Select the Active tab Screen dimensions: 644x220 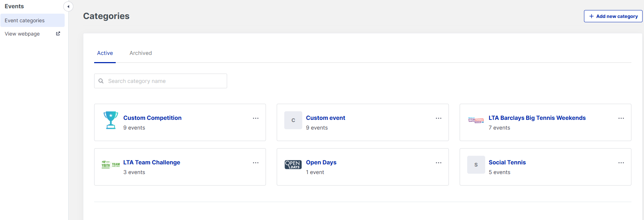[x=105, y=53]
